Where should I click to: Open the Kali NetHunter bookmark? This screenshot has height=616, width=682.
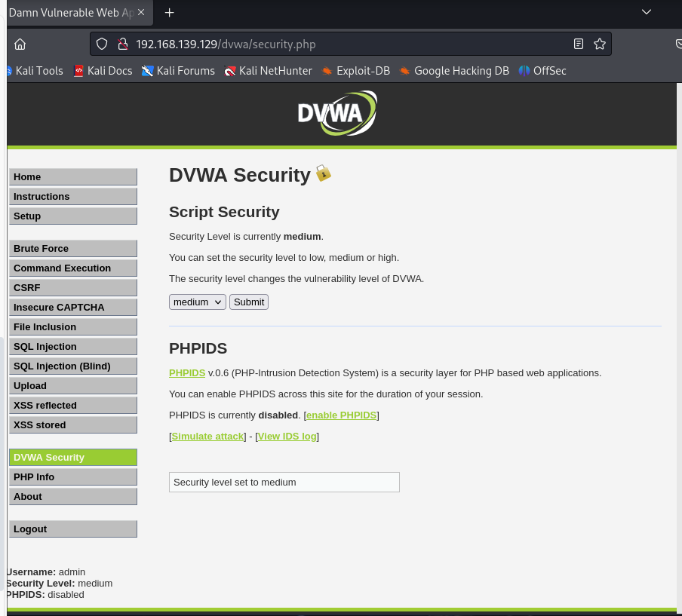tap(269, 70)
